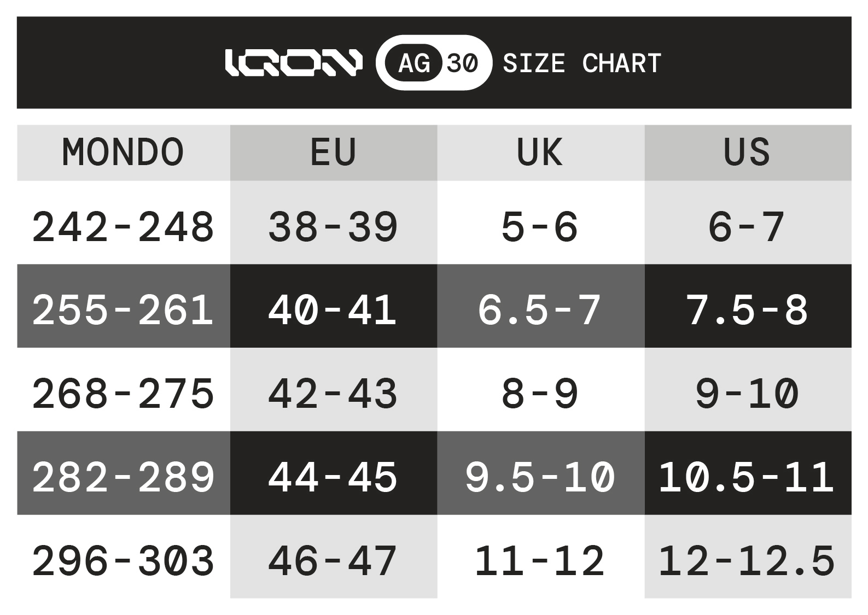The image size is (868, 615).
Task: Click the 242-248 Mondo size cell
Action: (x=123, y=227)
